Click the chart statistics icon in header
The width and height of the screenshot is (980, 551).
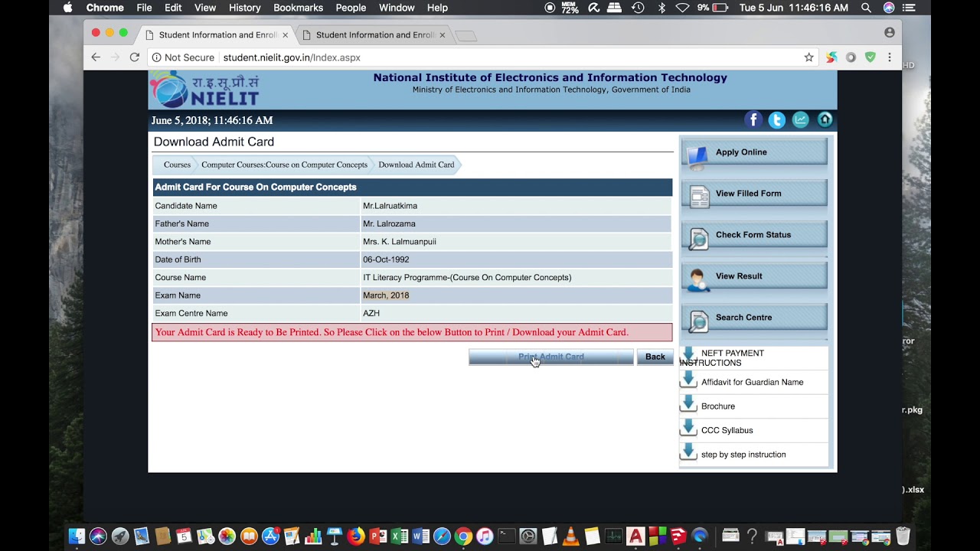[801, 120]
